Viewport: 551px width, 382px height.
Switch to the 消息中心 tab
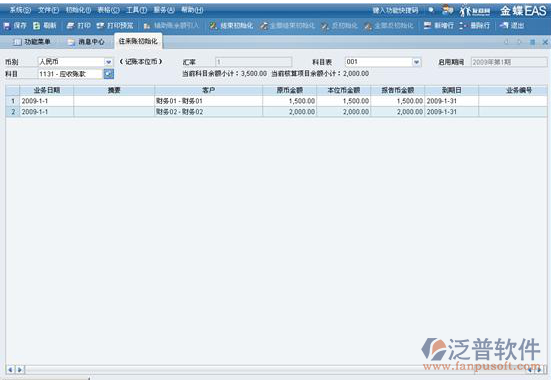(x=86, y=42)
